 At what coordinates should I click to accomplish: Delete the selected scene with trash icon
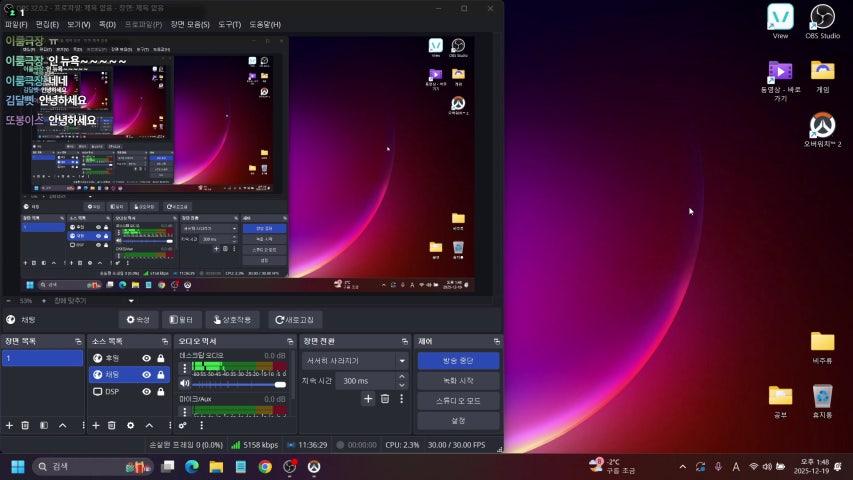pos(25,425)
